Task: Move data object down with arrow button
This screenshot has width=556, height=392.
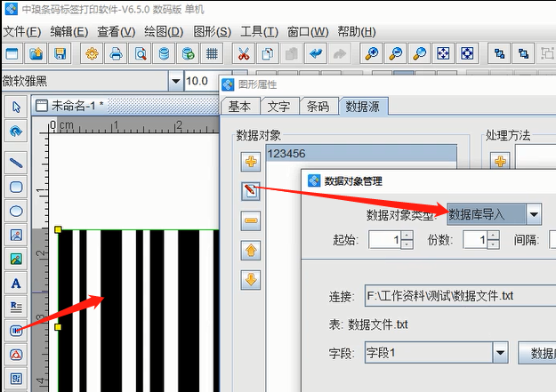Action: coord(251,280)
